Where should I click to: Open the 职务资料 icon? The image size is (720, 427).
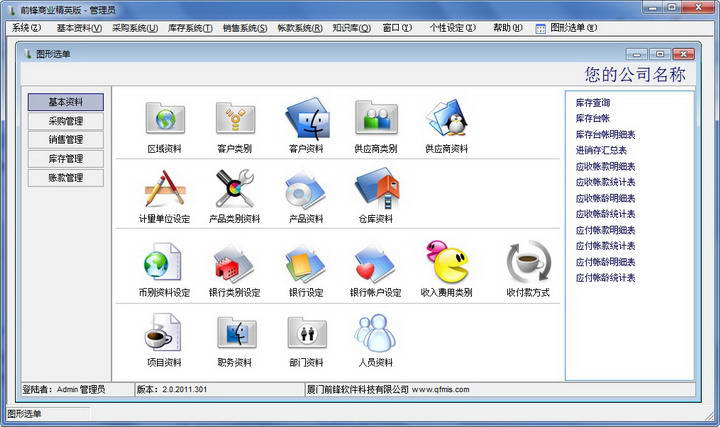(x=236, y=332)
